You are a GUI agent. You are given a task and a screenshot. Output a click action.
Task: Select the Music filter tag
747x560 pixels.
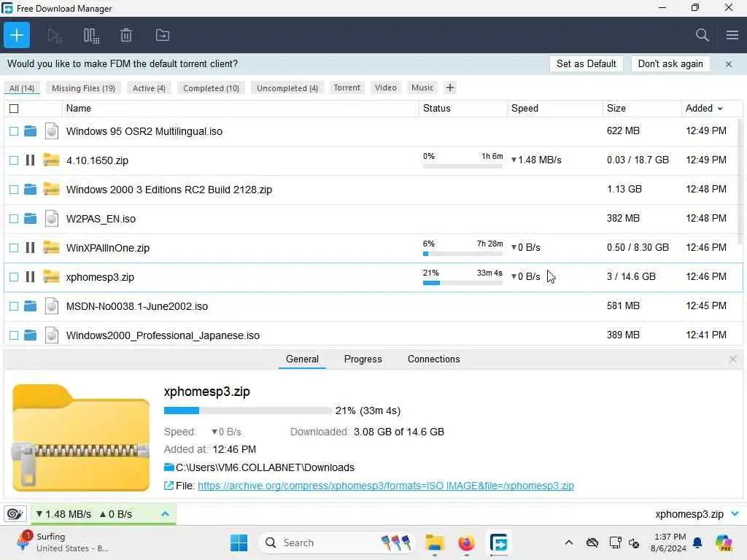pyautogui.click(x=422, y=87)
